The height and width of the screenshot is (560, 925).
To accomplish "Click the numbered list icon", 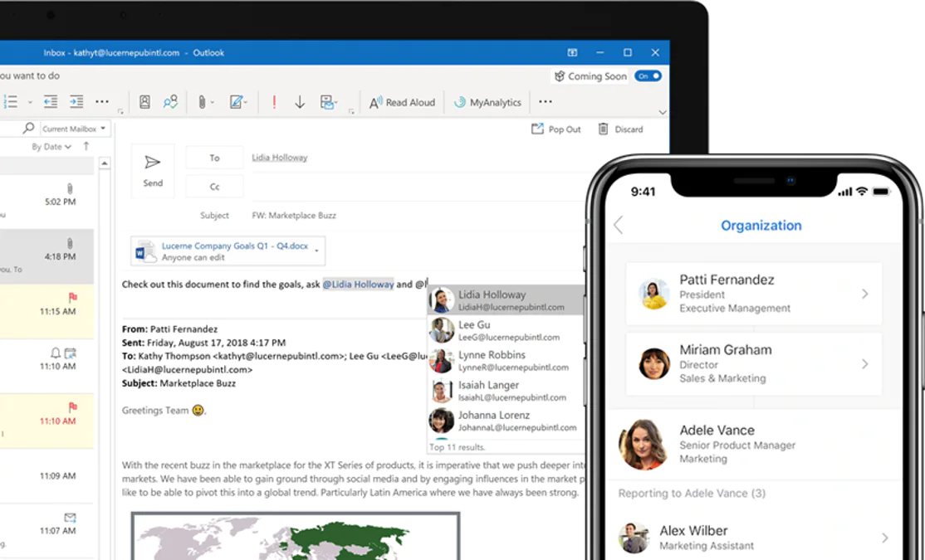I will coord(11,102).
